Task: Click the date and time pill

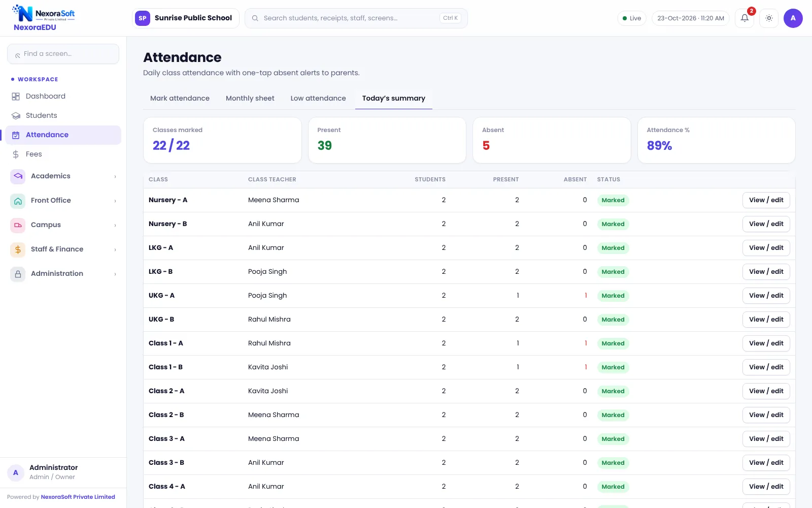Action: 691,18
